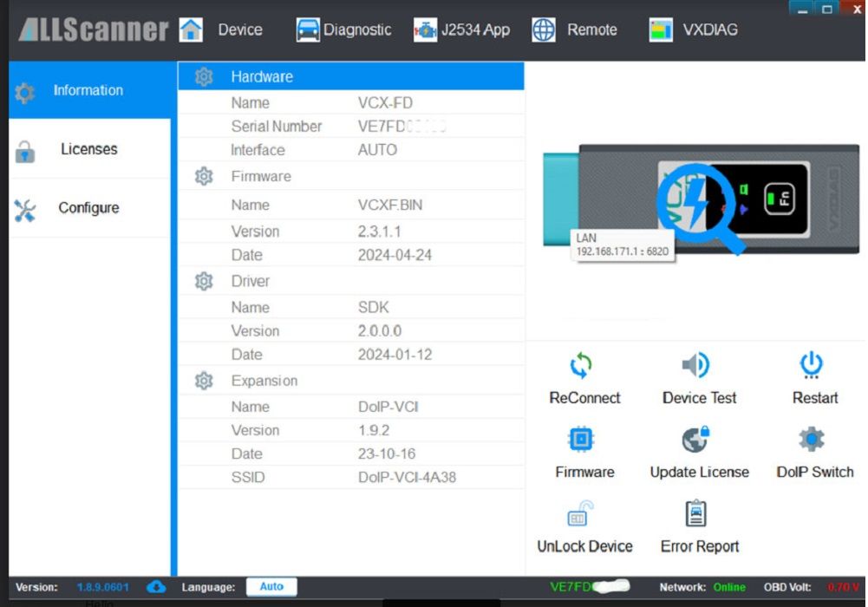Image resolution: width=868 pixels, height=607 pixels.
Task: Click the Update License globe icon
Action: [696, 441]
